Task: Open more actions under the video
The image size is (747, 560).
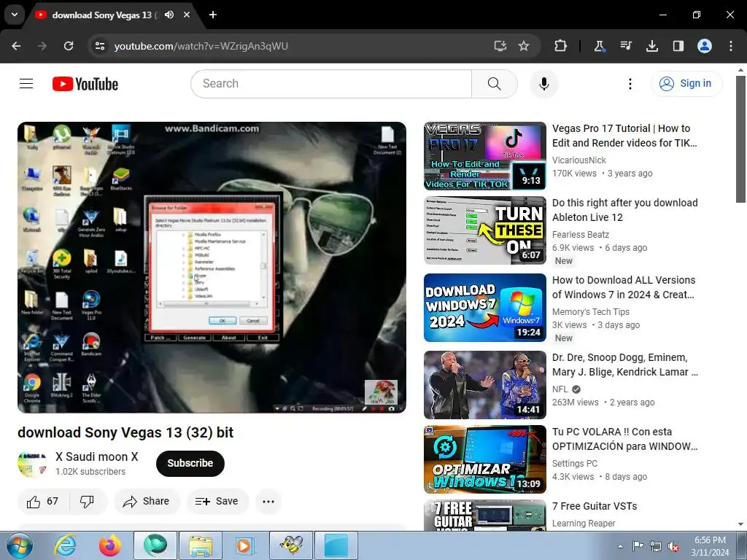Action: (268, 502)
